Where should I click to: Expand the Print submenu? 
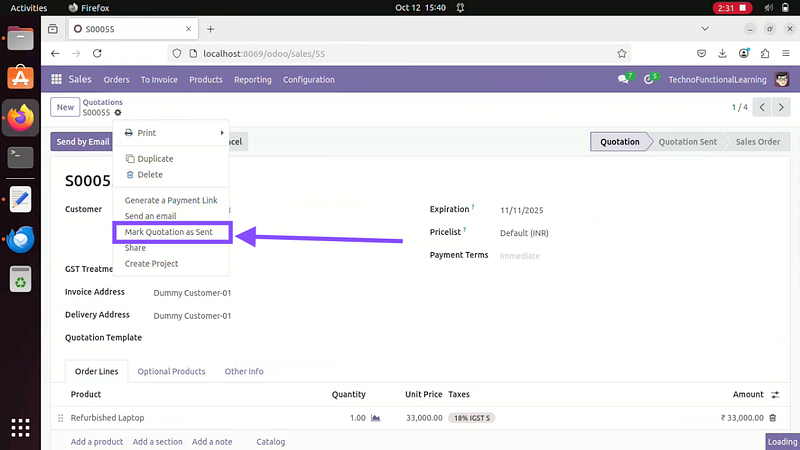[172, 133]
